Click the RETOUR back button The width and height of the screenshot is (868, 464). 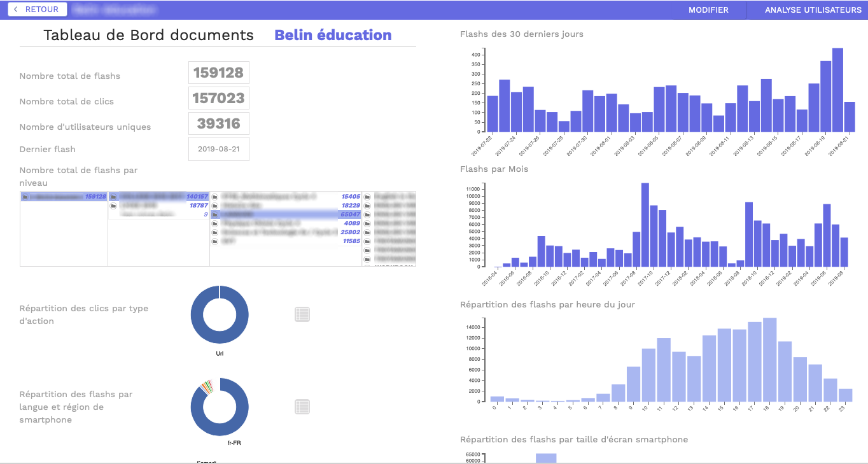(x=37, y=10)
